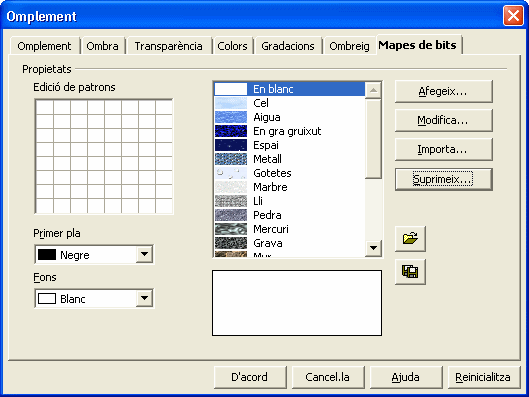Click the load bitmap list folder icon
Screen dimensions: 529x397
tap(410, 239)
